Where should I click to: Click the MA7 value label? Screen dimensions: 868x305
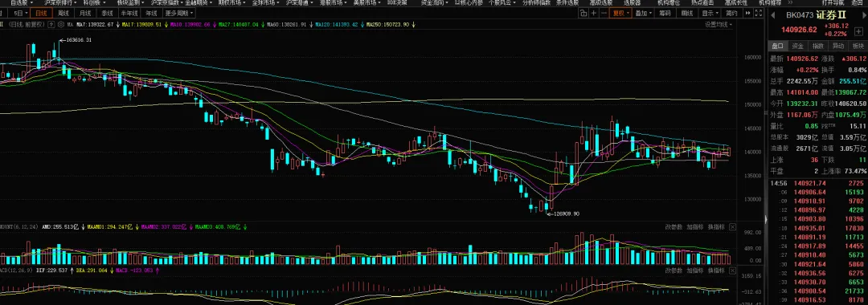click(95, 24)
